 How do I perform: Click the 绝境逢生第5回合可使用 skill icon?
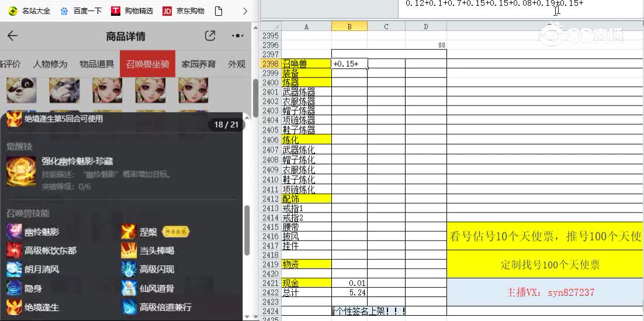[14, 119]
